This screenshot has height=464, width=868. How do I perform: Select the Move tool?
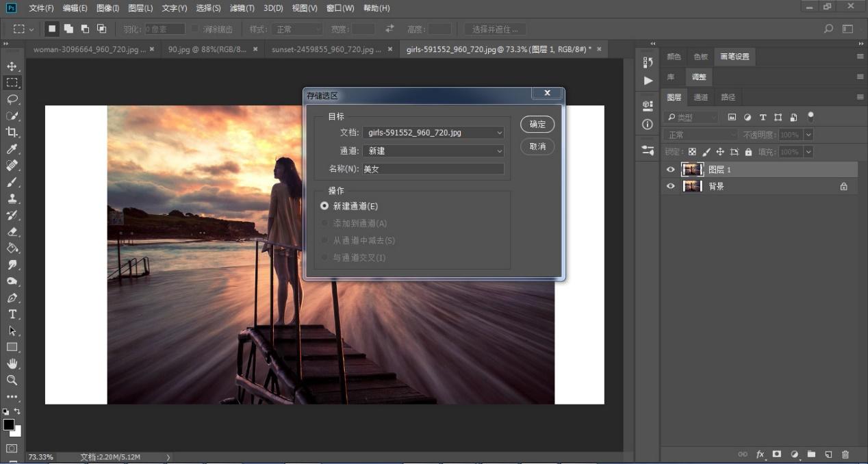[x=12, y=66]
